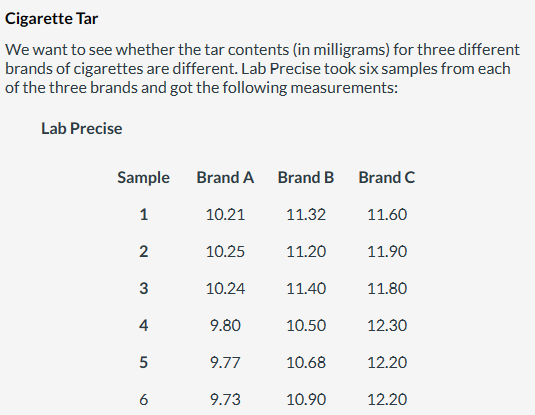Select the value 10.68 in row 5

306,362
